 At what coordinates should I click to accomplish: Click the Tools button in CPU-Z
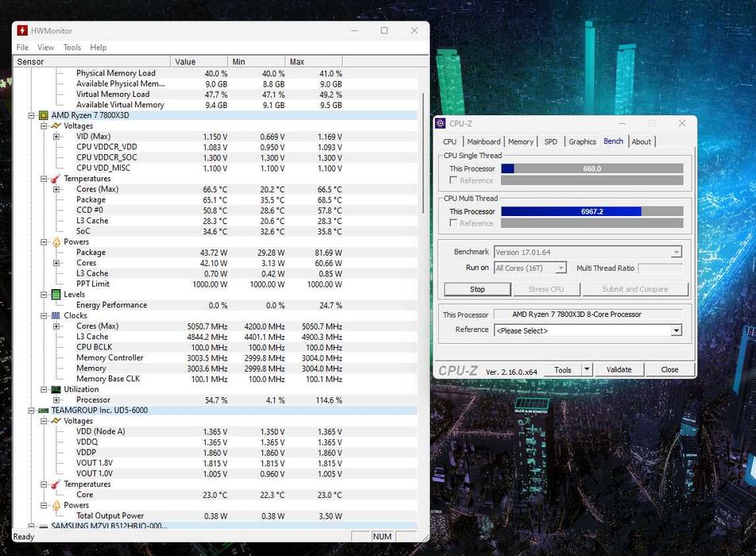coord(563,369)
